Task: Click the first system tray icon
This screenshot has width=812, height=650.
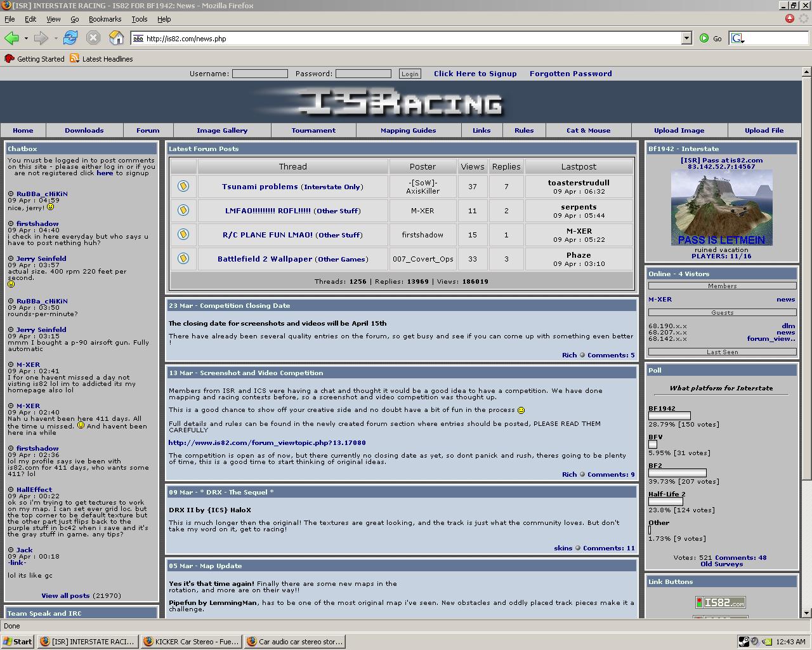Action: click(x=744, y=641)
